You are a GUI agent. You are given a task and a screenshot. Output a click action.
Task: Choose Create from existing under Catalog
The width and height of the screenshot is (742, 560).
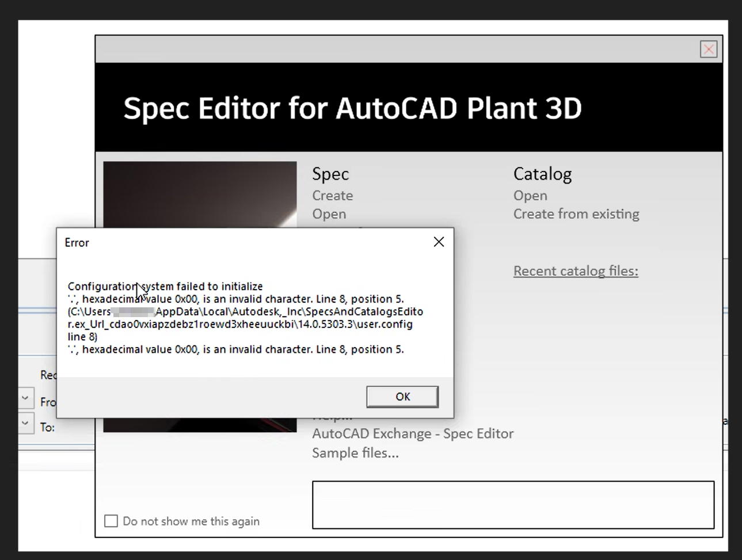576,214
